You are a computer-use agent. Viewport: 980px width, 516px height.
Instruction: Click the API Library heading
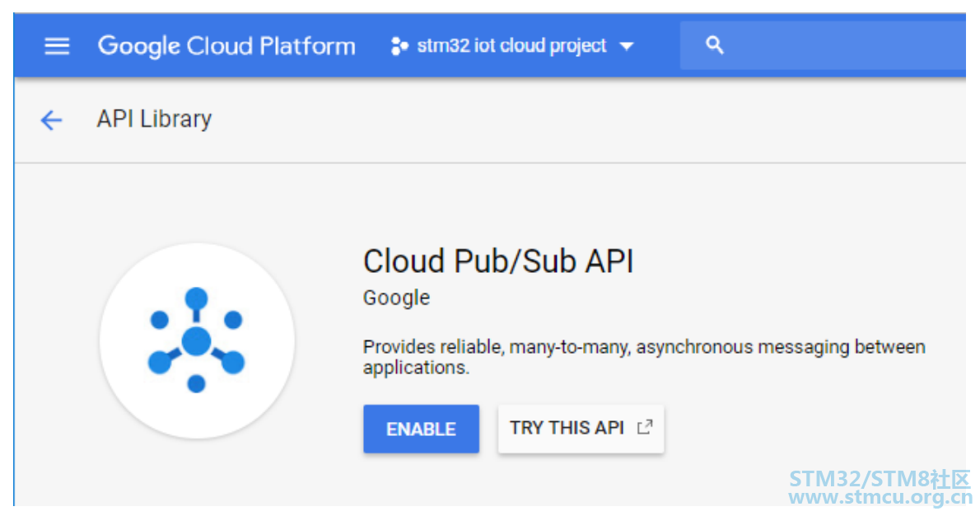[154, 119]
